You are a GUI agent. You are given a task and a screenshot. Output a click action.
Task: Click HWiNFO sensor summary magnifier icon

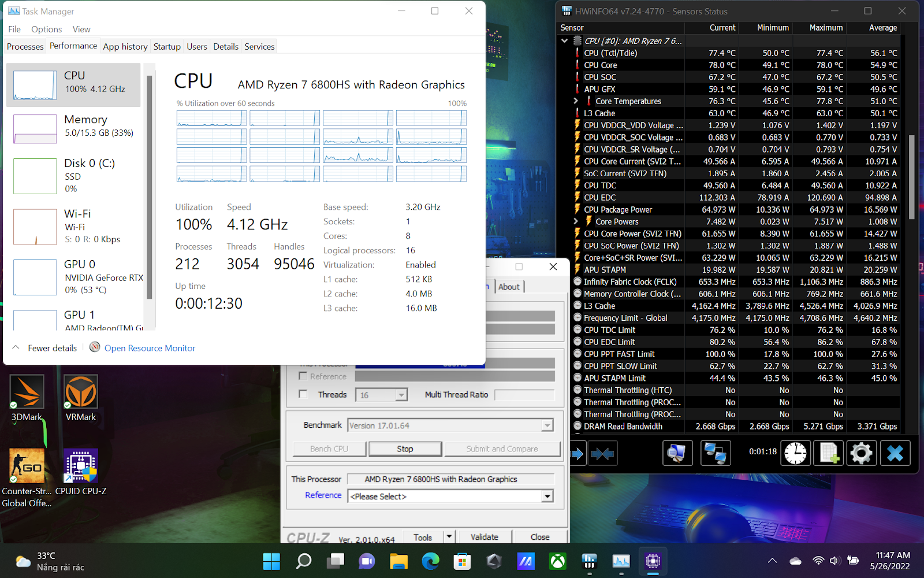(677, 453)
